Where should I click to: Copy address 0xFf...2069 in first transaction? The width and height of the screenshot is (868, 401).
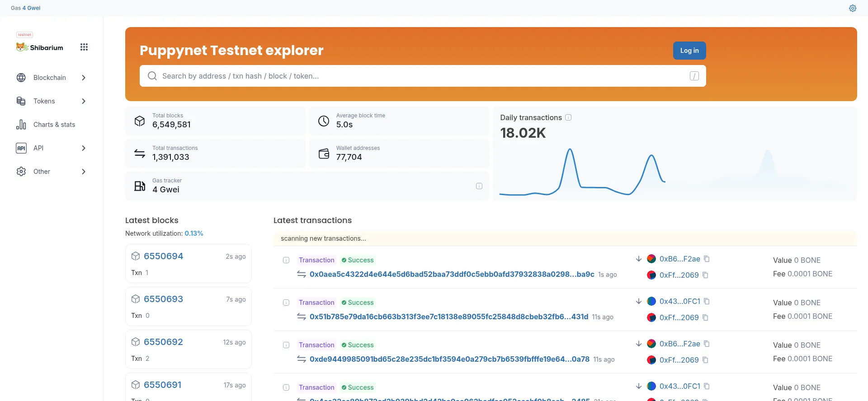click(706, 275)
